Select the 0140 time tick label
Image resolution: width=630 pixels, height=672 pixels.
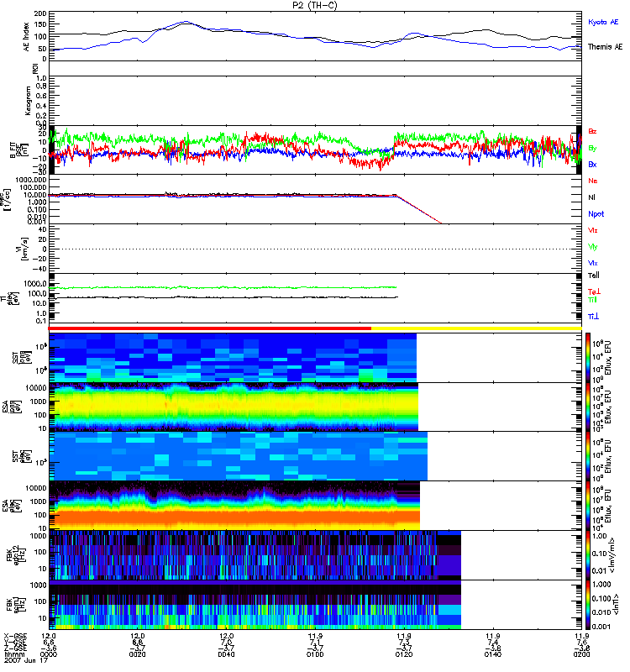493,654
